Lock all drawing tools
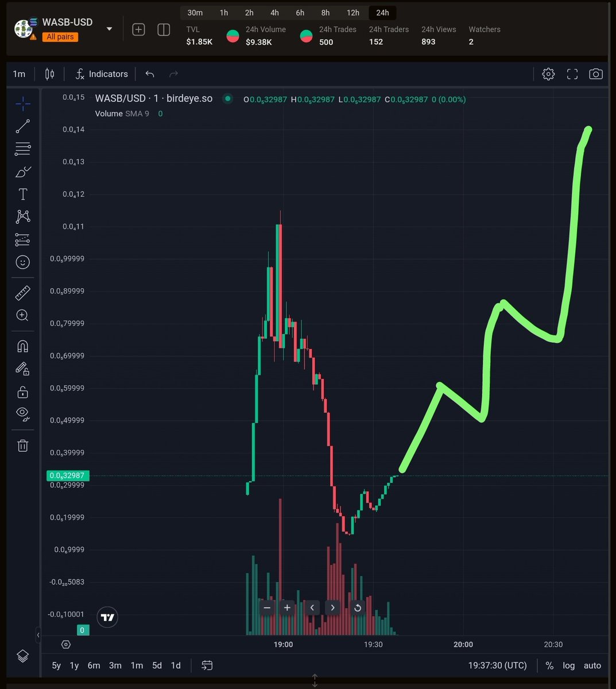The height and width of the screenshot is (689, 616). [23, 392]
